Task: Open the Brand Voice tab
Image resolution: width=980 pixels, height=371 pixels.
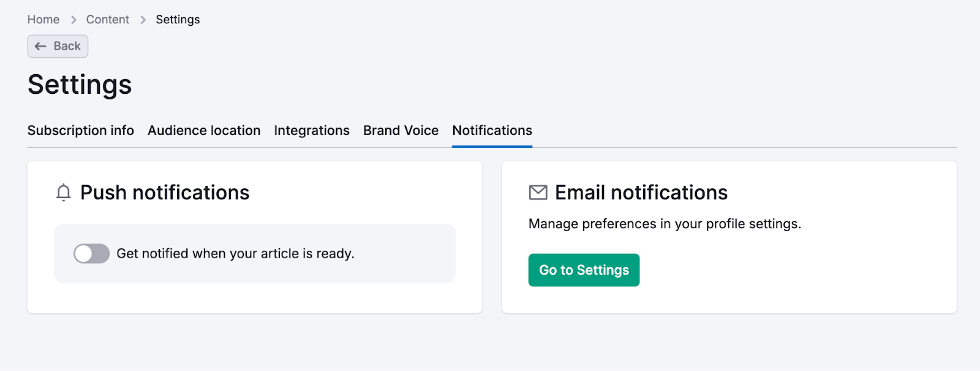Action: (401, 131)
